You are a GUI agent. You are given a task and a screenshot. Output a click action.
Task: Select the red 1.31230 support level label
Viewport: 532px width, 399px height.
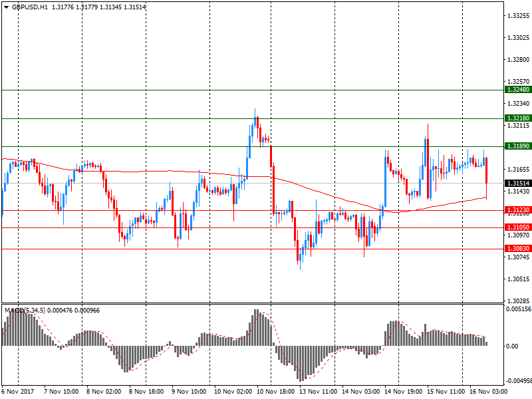(x=518, y=210)
